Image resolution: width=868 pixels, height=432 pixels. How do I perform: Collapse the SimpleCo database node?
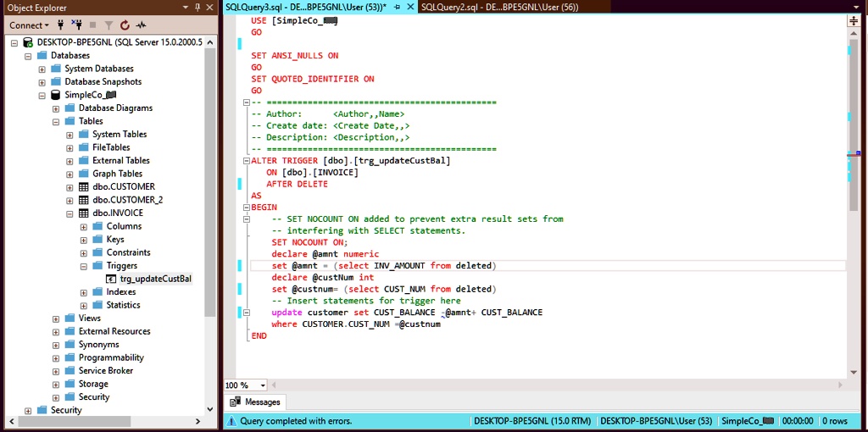tap(42, 95)
